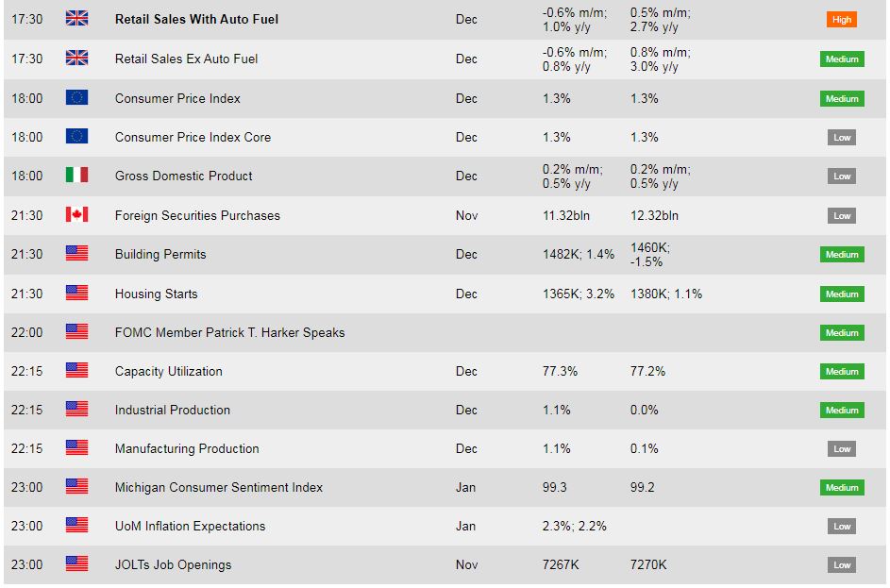Image resolution: width=890 pixels, height=588 pixels.
Task: Click the orange High badge for Retail Sales
Action: point(842,19)
